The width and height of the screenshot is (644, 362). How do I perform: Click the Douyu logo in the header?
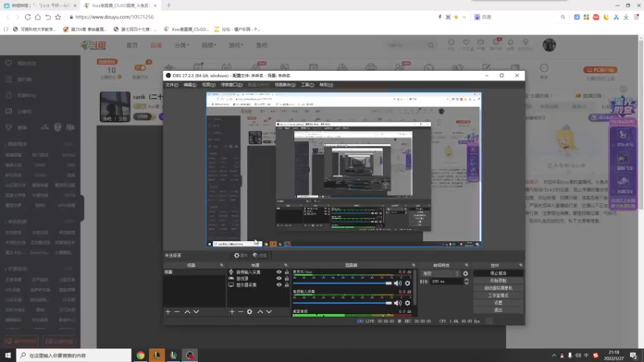pos(94,45)
